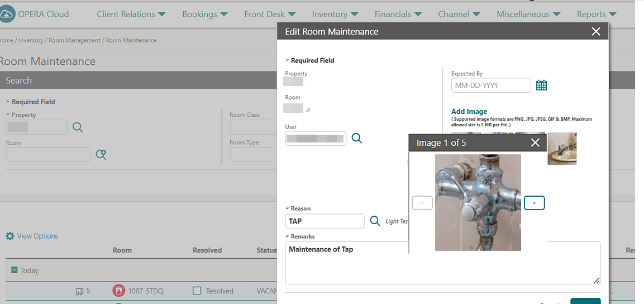Select the sink faucet thumbnail image
Viewport: 644px width, 304px height.
pyautogui.click(x=562, y=149)
